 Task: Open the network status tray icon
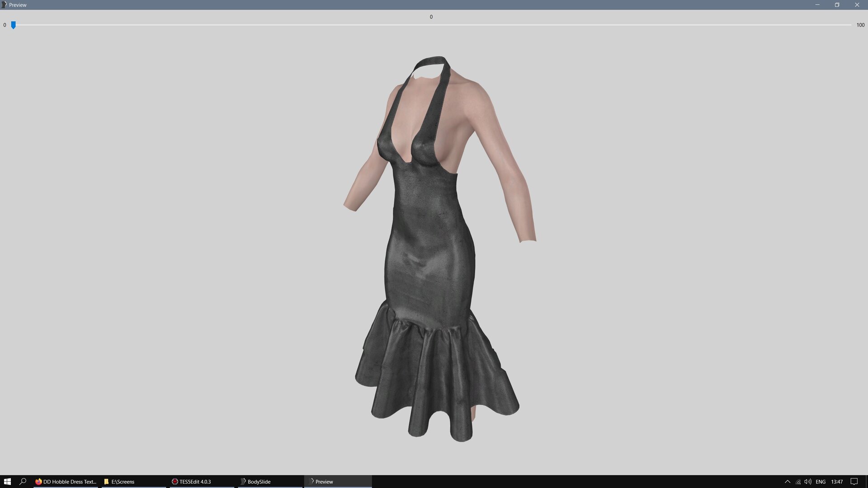tap(798, 482)
